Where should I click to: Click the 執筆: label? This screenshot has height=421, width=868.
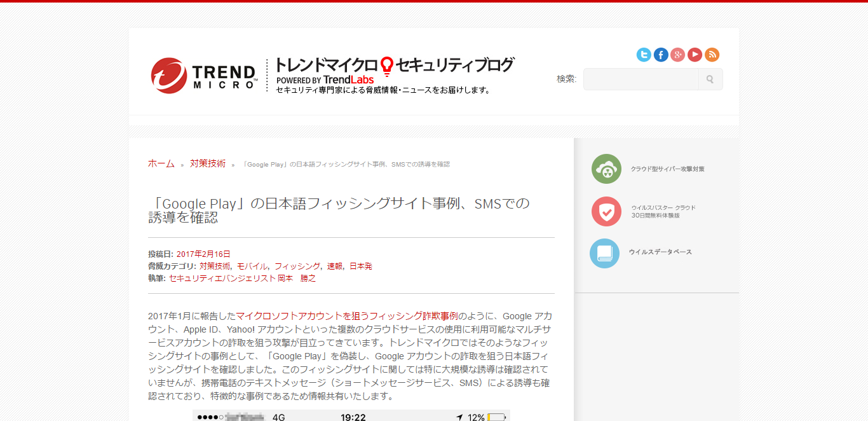point(157,278)
